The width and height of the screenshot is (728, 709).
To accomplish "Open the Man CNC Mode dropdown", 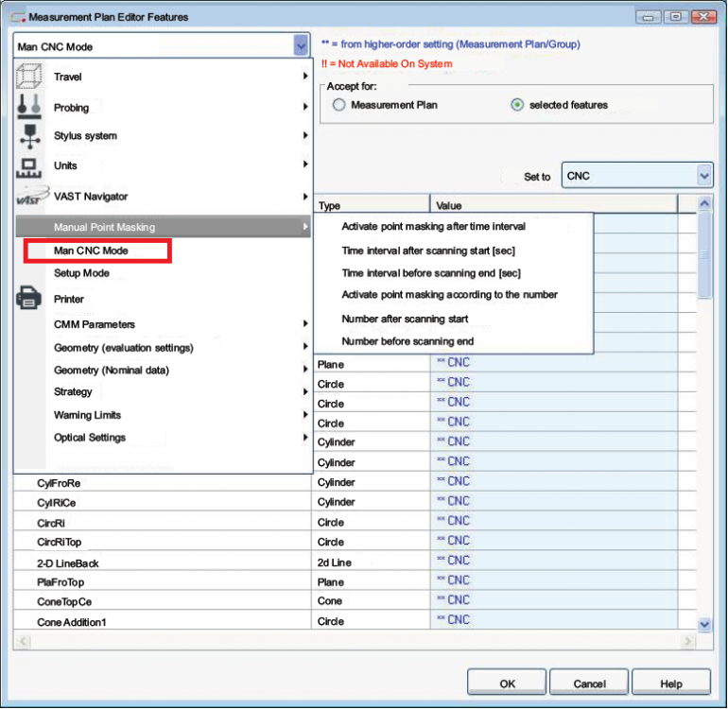I will [x=301, y=45].
